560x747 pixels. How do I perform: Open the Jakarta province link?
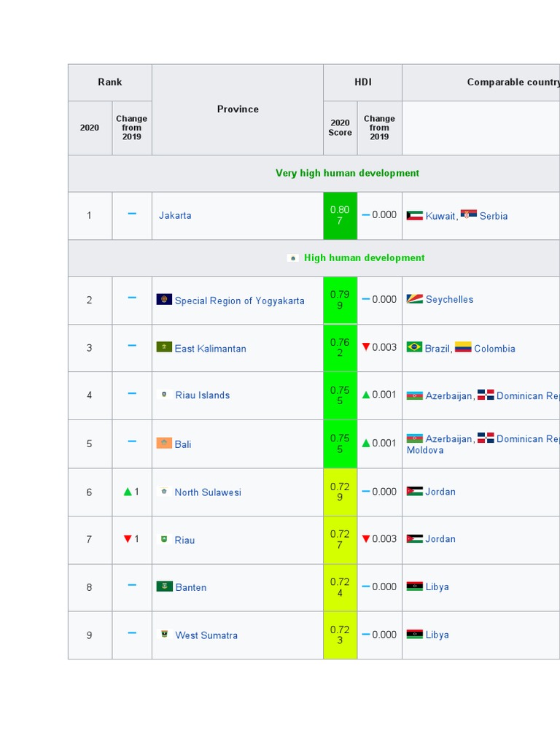pos(175,215)
